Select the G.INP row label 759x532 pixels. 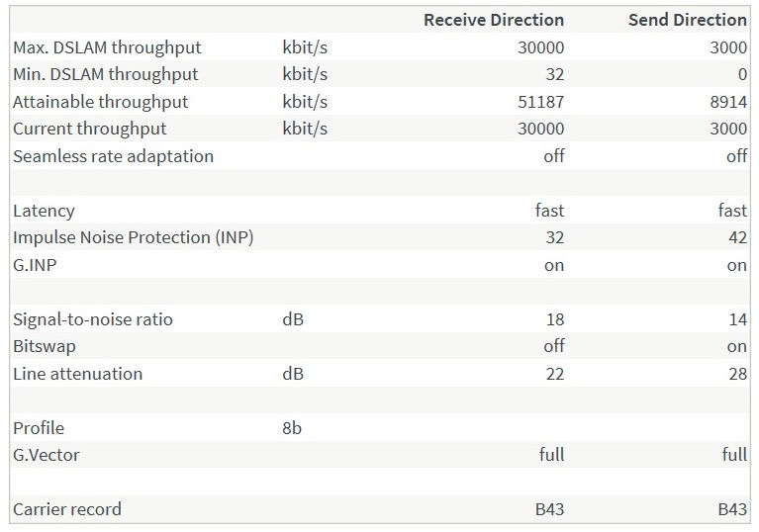tap(37, 265)
